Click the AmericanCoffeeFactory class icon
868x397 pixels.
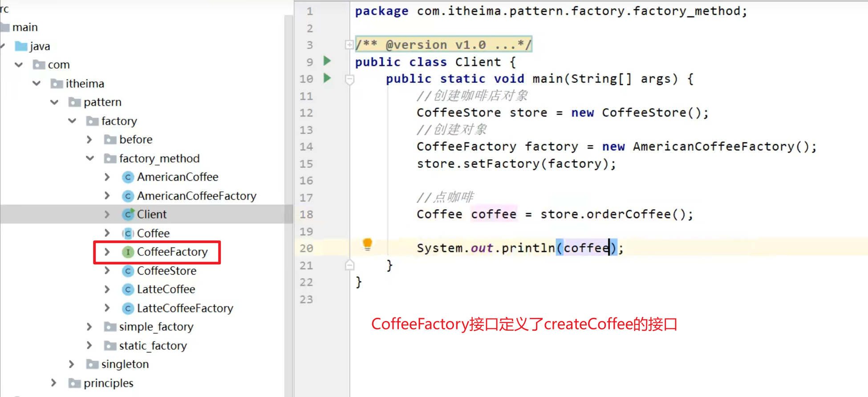[x=128, y=196]
